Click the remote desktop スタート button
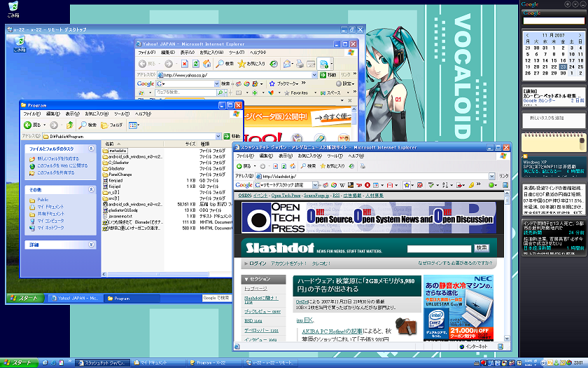Image resolution: width=588 pixels, height=368 pixels. [25, 298]
